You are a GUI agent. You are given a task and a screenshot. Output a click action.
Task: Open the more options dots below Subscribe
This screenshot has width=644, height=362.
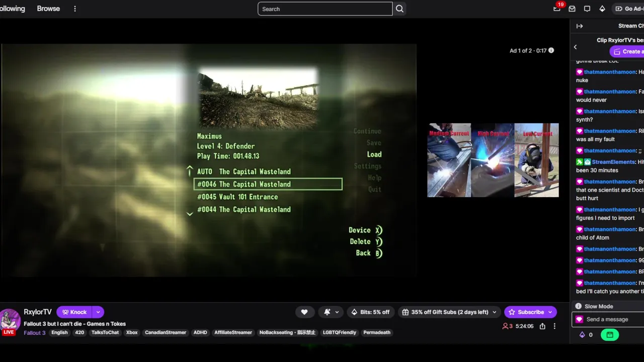554,326
